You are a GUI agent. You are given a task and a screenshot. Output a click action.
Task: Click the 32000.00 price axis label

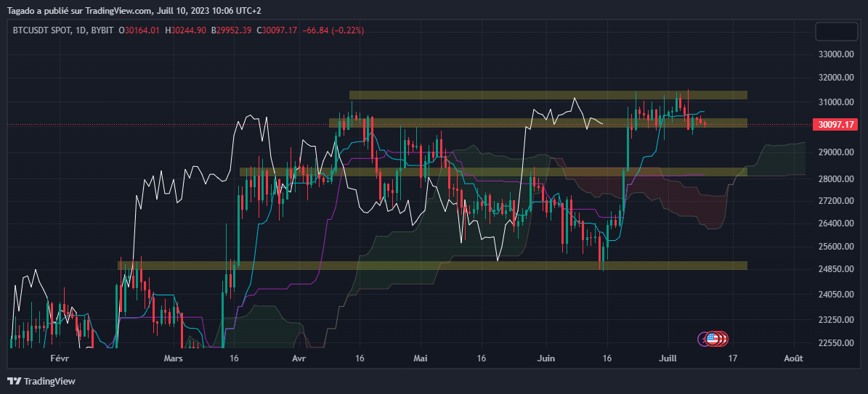836,78
